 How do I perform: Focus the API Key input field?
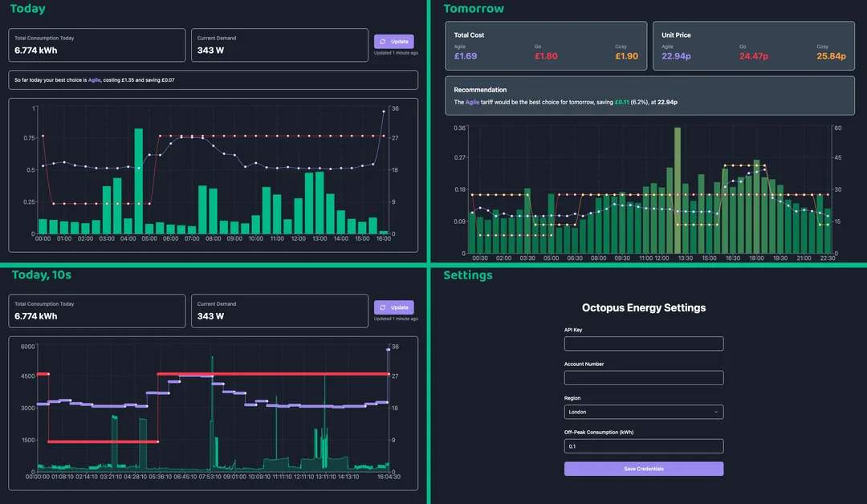[x=644, y=343]
